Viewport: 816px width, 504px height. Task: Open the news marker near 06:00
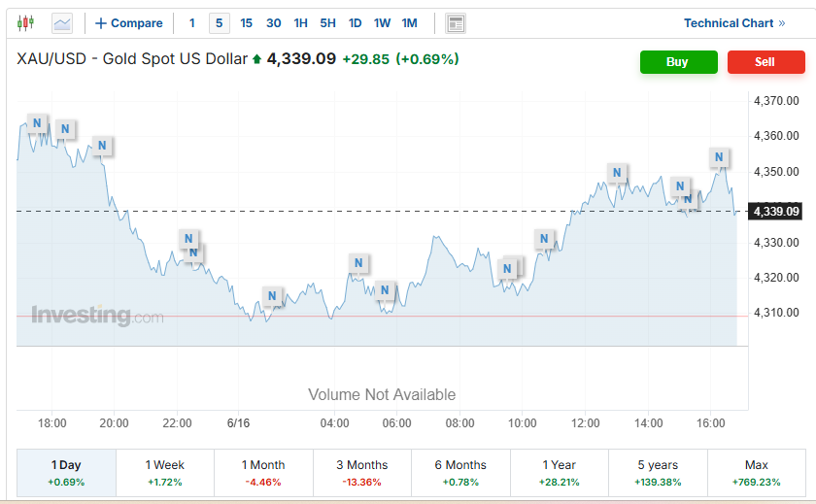[385, 290]
